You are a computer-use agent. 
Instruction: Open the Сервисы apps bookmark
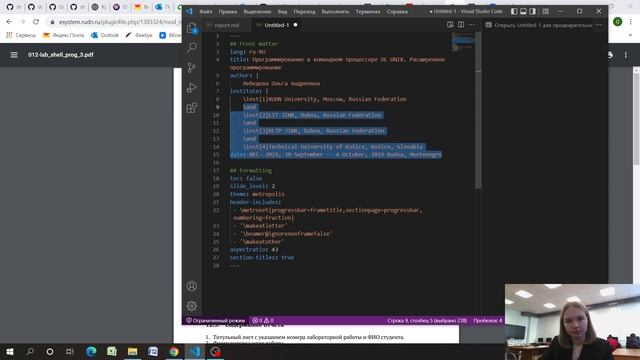[x=21, y=36]
